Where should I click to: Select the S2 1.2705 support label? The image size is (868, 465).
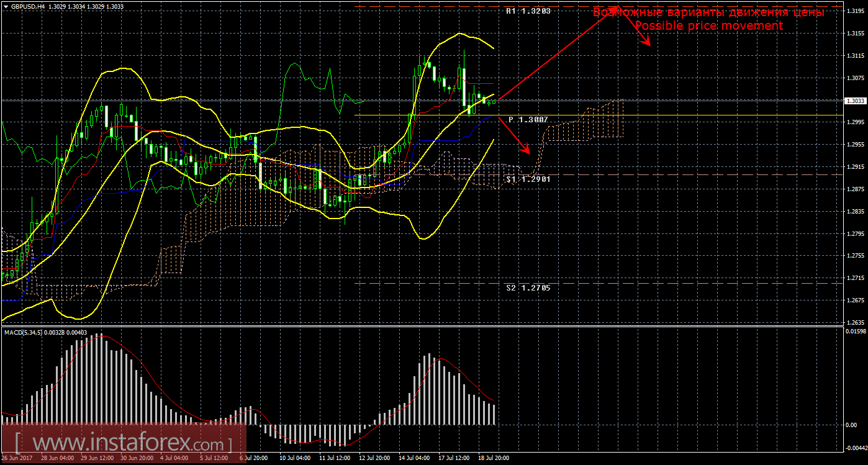pyautogui.click(x=528, y=288)
